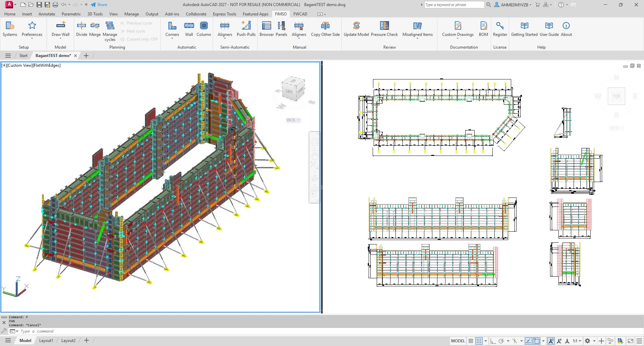Toggle object snap tracking in status bar
Image resolution: width=644 pixels, height=346 pixels.
(x=529, y=341)
